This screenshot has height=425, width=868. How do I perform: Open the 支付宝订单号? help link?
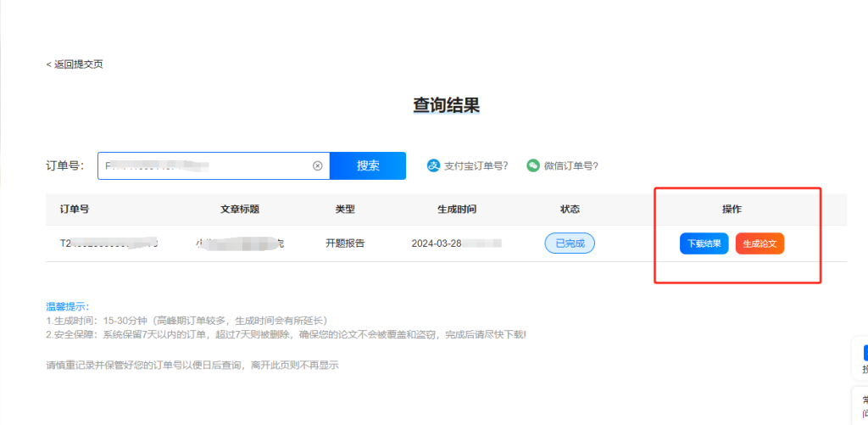tap(476, 165)
